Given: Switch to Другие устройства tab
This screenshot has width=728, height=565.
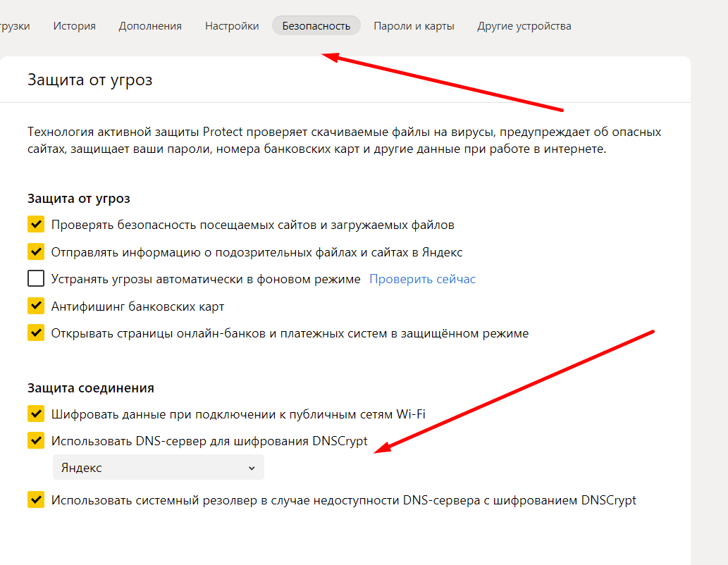Looking at the screenshot, I should [x=524, y=26].
